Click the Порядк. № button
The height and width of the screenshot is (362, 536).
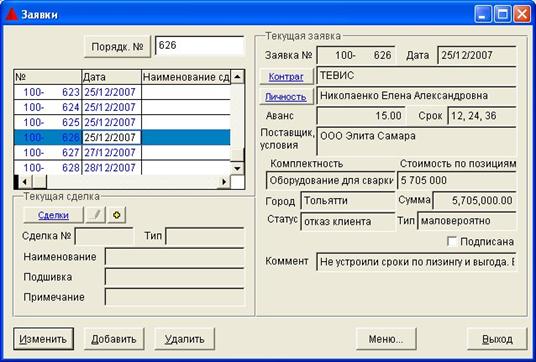pyautogui.click(x=117, y=46)
